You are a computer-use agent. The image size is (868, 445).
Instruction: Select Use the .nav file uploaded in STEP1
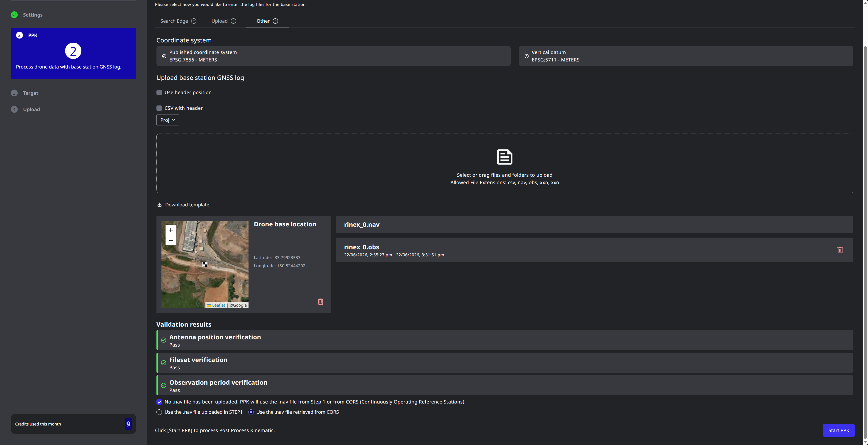159,412
